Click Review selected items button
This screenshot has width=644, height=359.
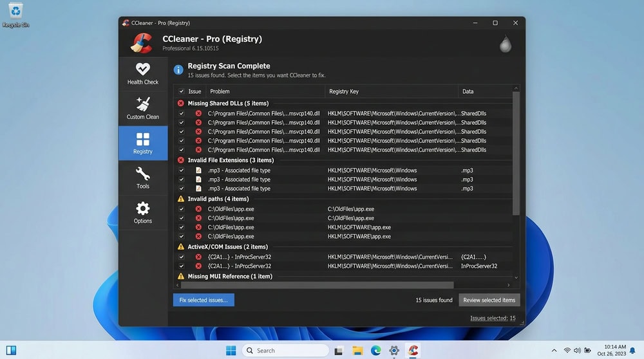tap(489, 300)
